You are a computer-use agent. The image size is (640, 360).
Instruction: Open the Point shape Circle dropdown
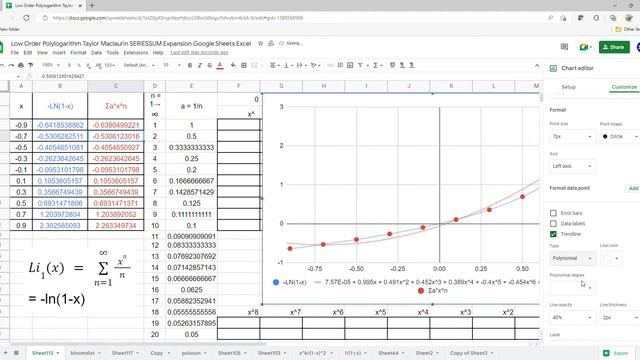(x=620, y=136)
